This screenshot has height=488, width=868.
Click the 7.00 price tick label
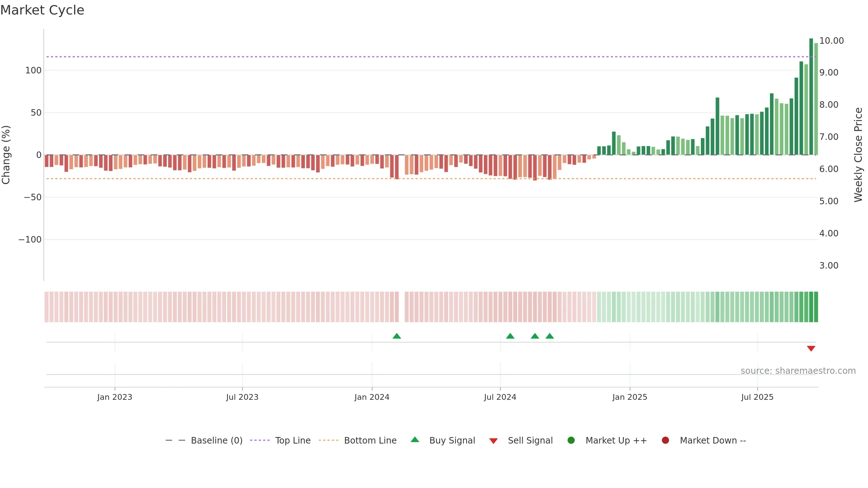[829, 137]
